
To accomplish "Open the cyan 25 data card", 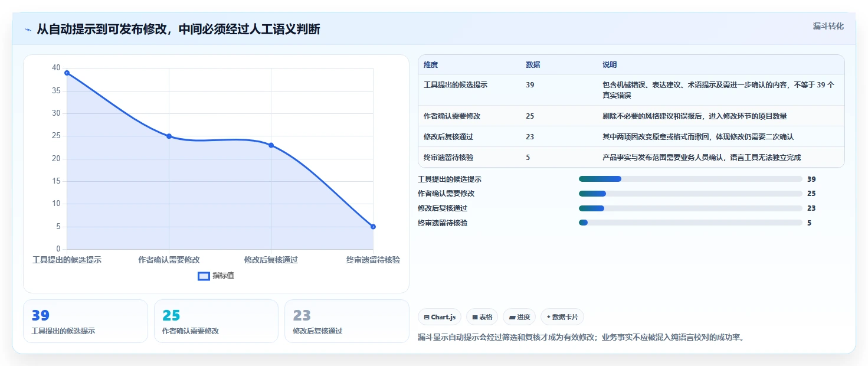I will tap(216, 321).
